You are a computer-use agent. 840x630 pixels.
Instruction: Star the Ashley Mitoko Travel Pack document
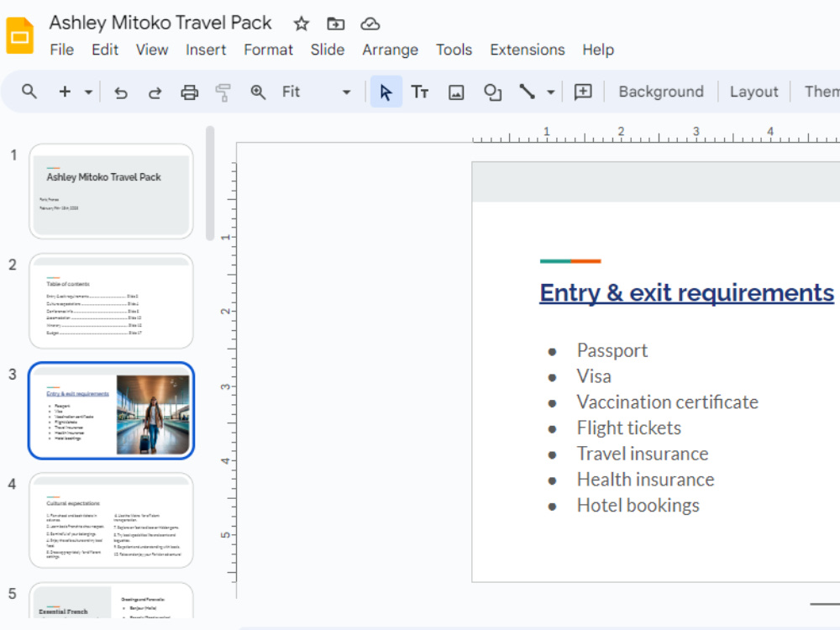coord(302,24)
